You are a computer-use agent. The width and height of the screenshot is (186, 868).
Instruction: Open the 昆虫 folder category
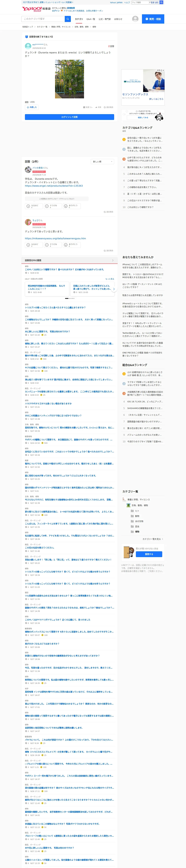tap(135, 527)
